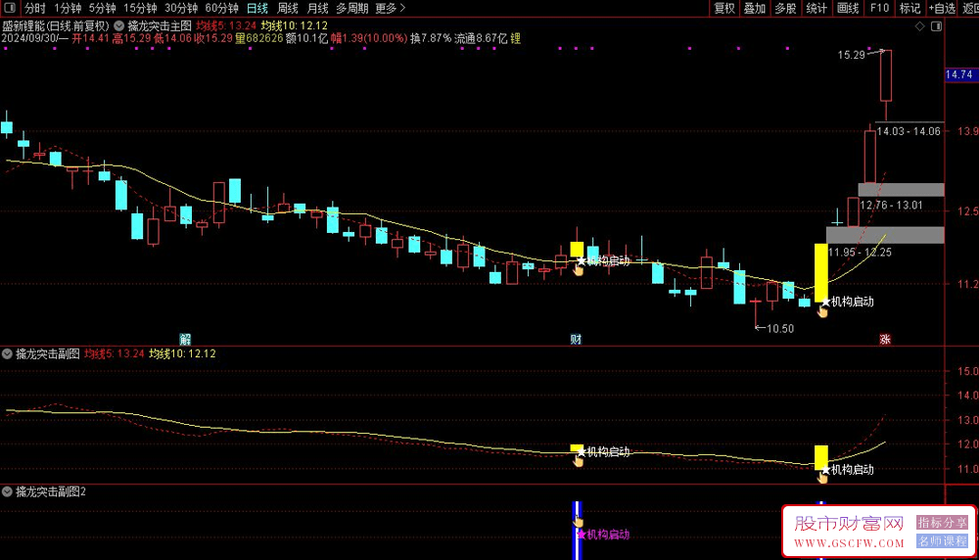979x560 pixels.
Task: Click the blue 14.74 price tag on axis
Action: tap(959, 74)
